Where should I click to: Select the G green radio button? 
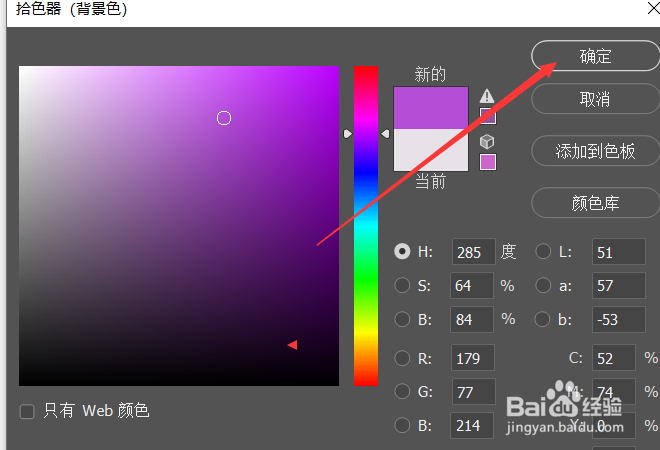pyautogui.click(x=402, y=391)
